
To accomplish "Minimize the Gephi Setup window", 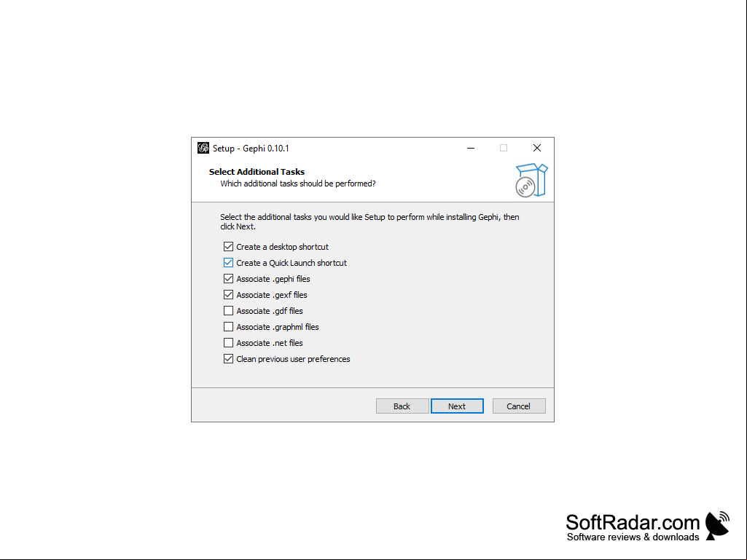I will (x=471, y=148).
